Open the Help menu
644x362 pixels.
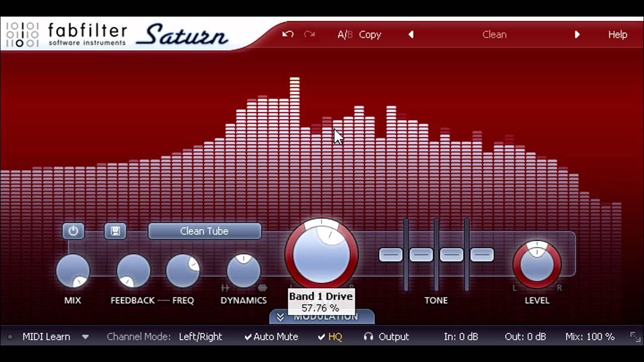coord(617,34)
